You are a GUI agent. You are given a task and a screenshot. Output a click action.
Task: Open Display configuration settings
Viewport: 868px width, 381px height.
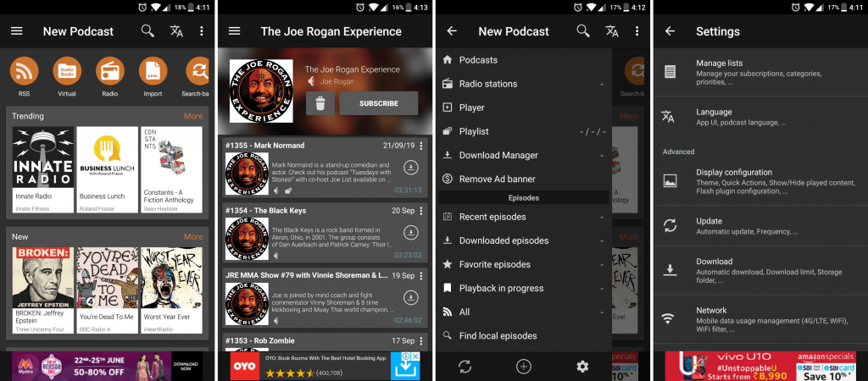[760, 181]
